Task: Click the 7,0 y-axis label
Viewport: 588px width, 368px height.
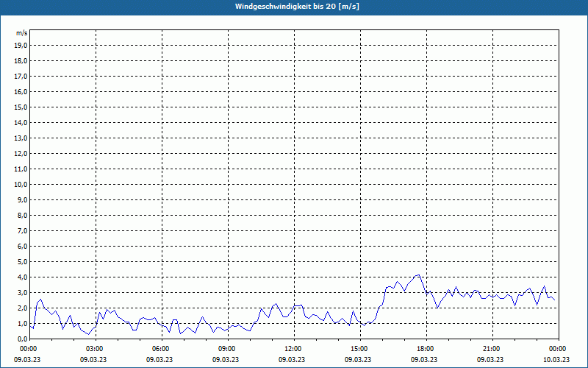Action: click(x=22, y=230)
